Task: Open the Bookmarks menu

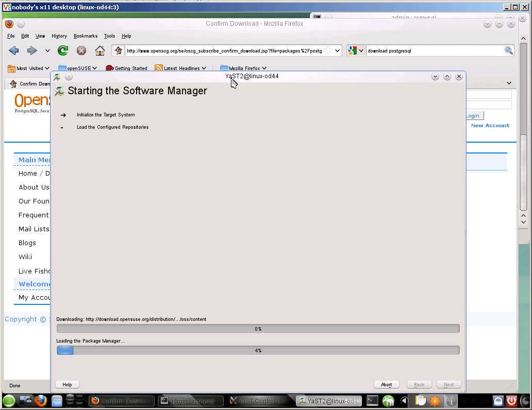Action: [86, 36]
